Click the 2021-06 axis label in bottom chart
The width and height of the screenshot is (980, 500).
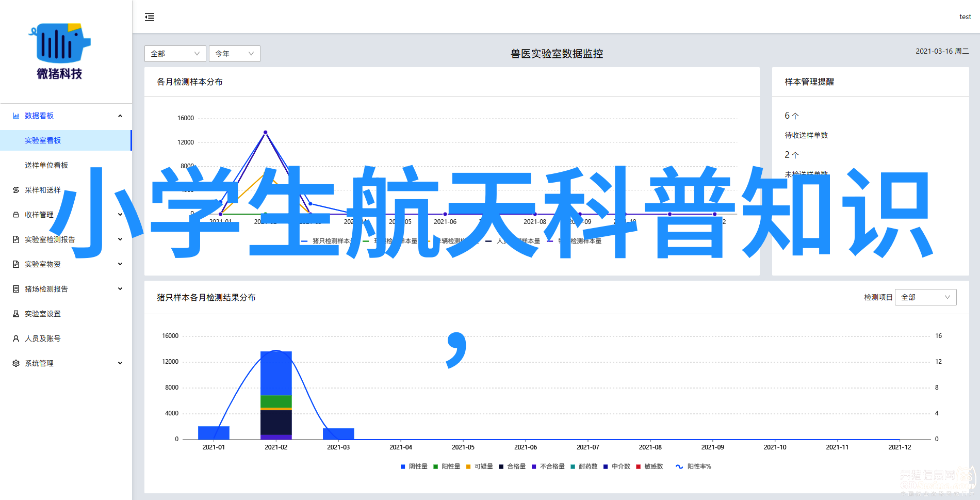[526, 447]
